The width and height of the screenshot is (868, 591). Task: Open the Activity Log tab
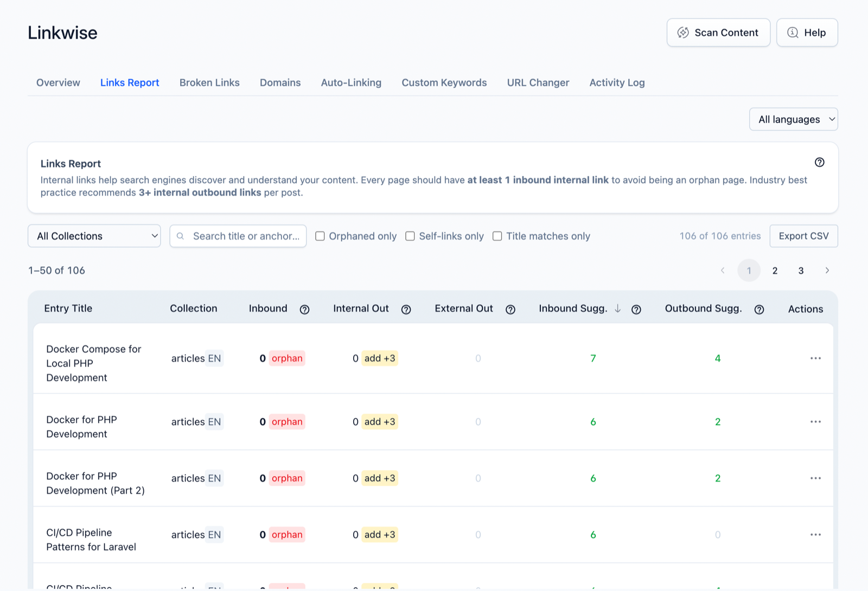[617, 82]
